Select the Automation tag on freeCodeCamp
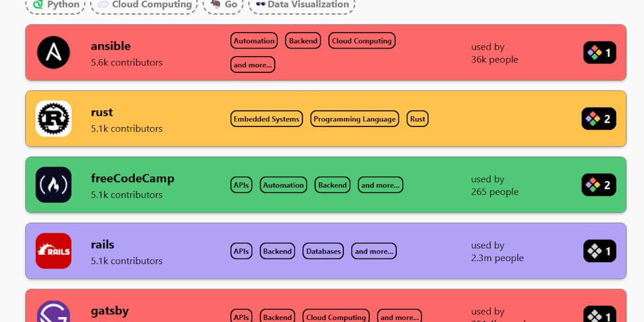 (284, 186)
